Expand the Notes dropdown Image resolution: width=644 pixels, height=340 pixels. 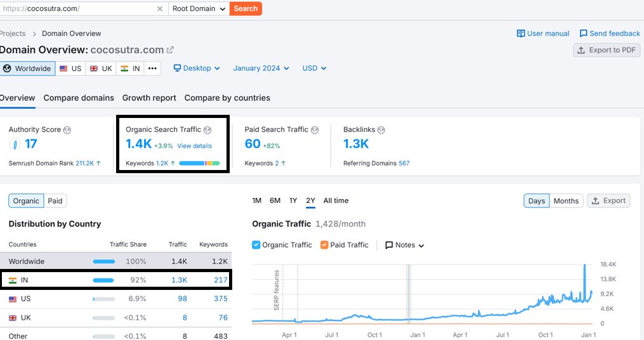(405, 245)
